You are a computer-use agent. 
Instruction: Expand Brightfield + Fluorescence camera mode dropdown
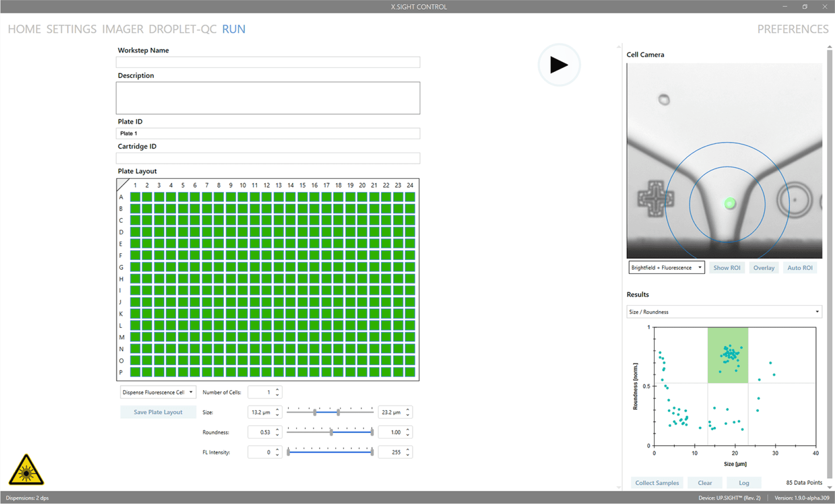(666, 268)
